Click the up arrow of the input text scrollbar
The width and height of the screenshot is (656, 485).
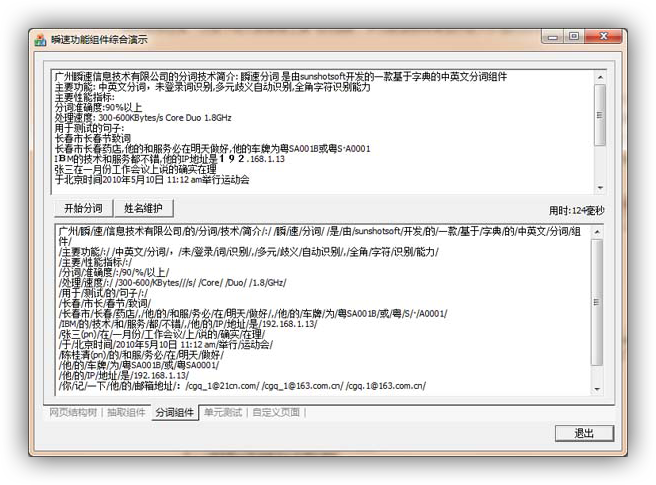pos(600,77)
